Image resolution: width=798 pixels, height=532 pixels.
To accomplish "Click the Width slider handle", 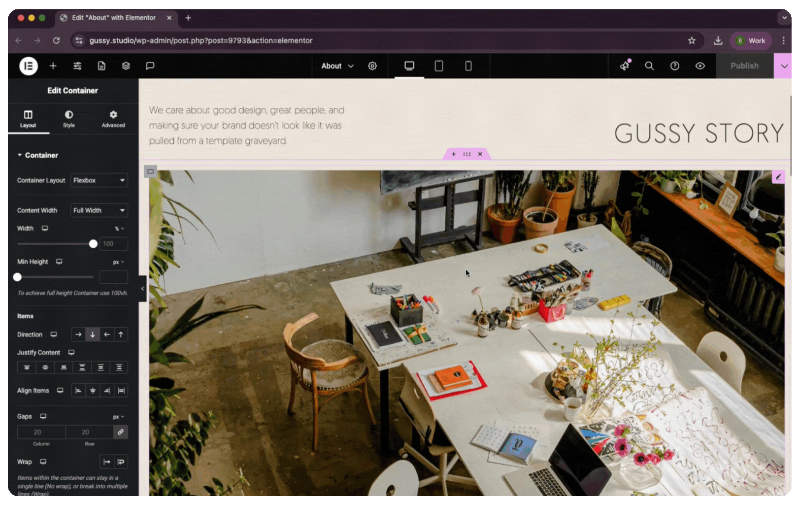I will coord(93,244).
